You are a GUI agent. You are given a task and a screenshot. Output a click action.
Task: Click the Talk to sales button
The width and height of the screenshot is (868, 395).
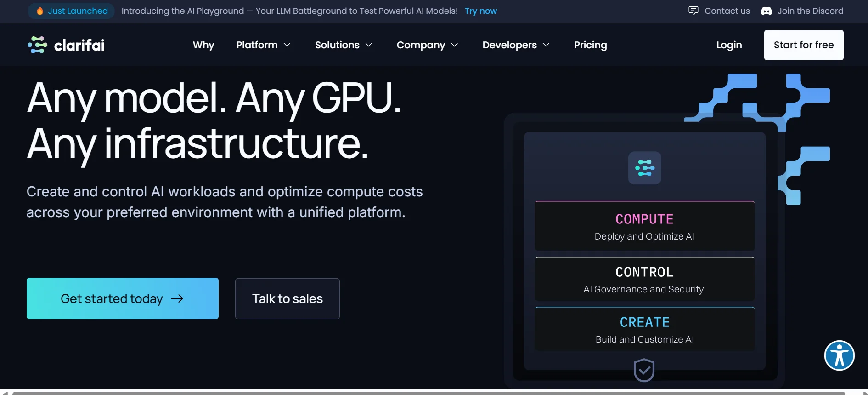tap(287, 298)
